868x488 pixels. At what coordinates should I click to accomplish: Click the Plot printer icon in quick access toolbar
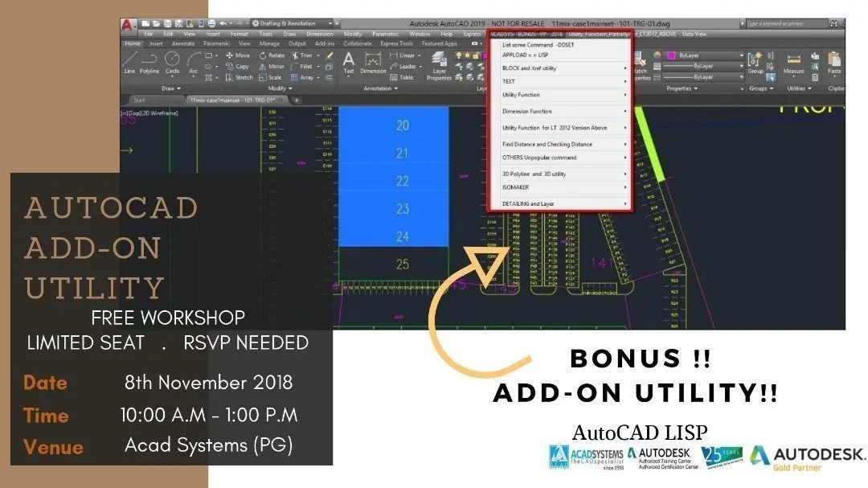(x=211, y=24)
